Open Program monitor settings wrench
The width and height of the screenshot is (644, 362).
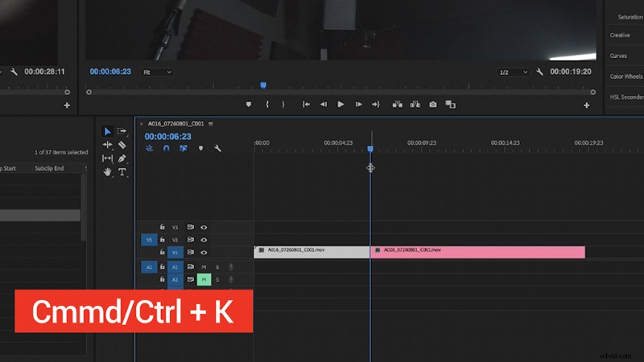tap(539, 72)
